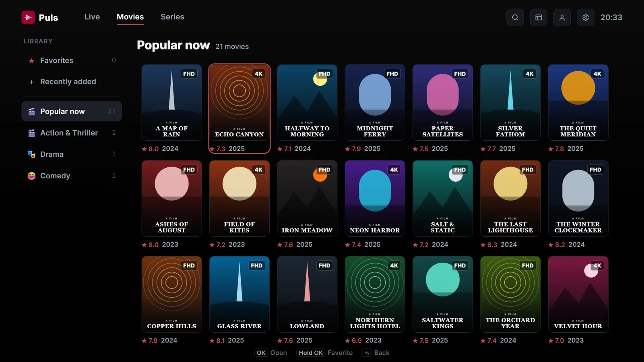
Task: Switch to the Movies tab
Action: tap(130, 17)
